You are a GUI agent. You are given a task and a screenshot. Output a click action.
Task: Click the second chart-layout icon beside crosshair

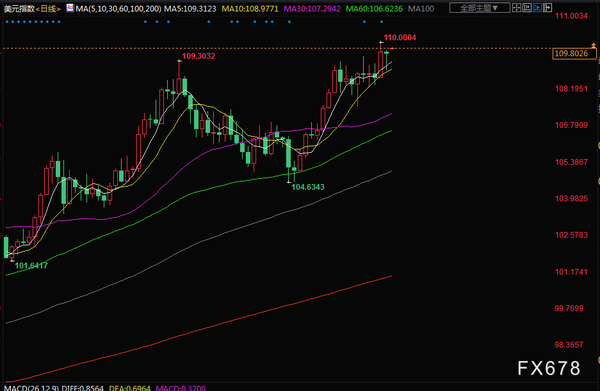(527, 7)
